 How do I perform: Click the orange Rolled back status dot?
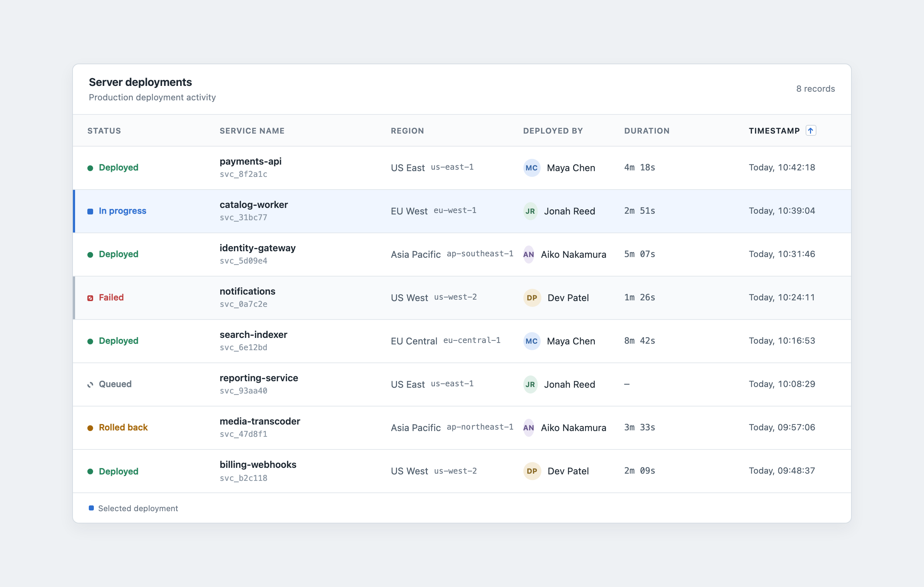pyautogui.click(x=90, y=428)
